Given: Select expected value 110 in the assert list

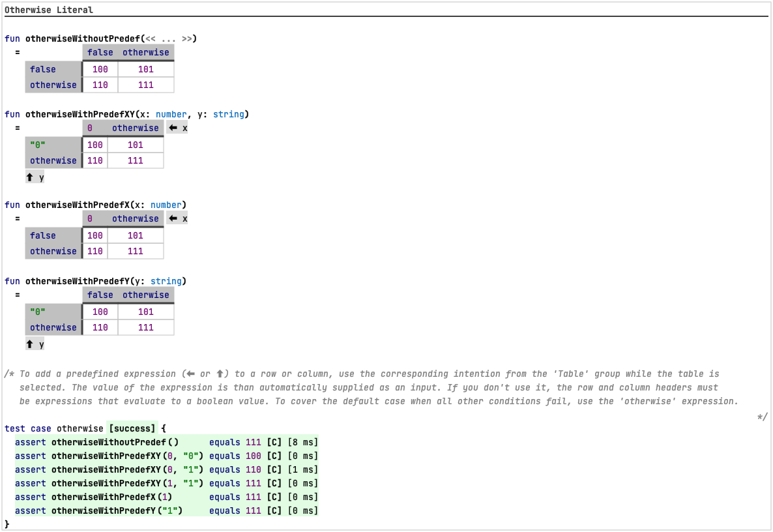Looking at the screenshot, I should [x=254, y=470].
